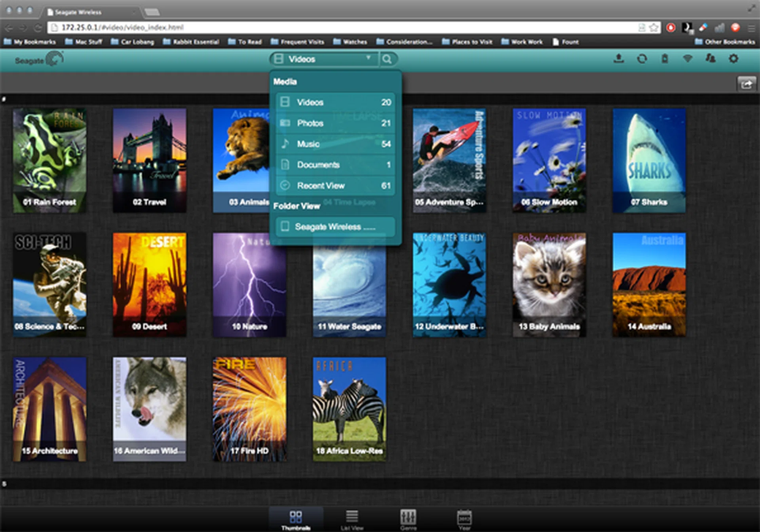Click the share arrow button
The width and height of the screenshot is (760, 532).
(x=746, y=84)
